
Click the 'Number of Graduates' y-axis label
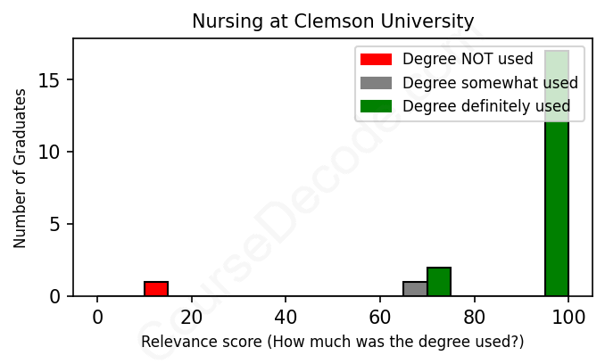click(x=20, y=167)
